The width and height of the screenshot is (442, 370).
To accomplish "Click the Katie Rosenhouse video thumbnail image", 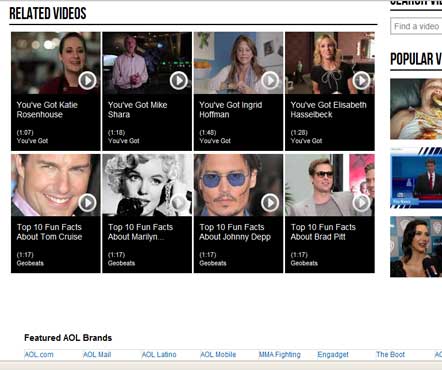I will tap(56, 63).
